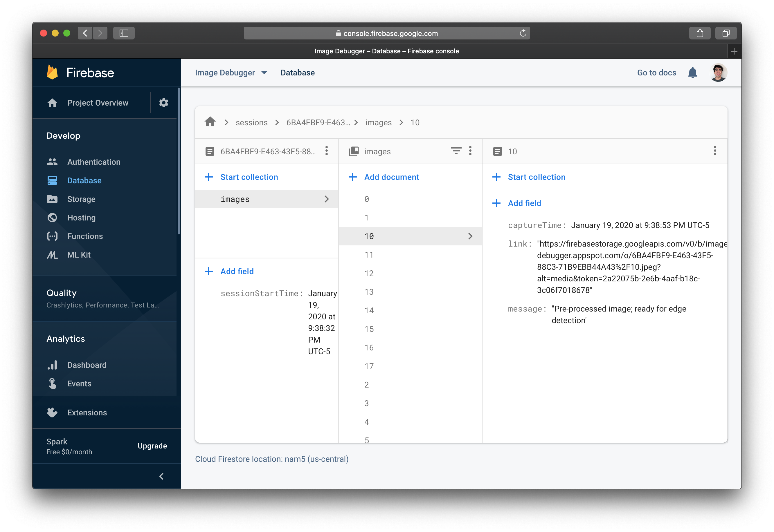Viewport: 774px width, 532px height.
Task: Open Project Overview in sidebar
Action: (x=98, y=103)
